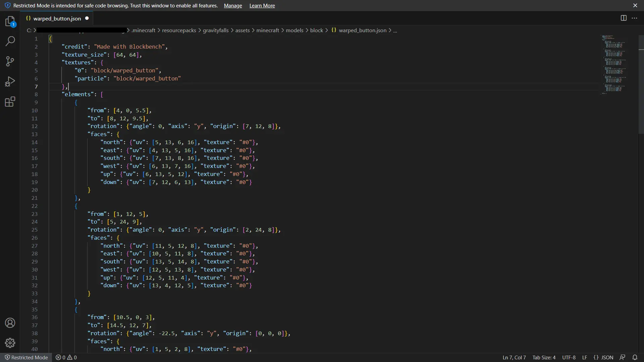Image resolution: width=644 pixels, height=362 pixels.
Task: Open the Accounts menu icon
Action: (10, 323)
